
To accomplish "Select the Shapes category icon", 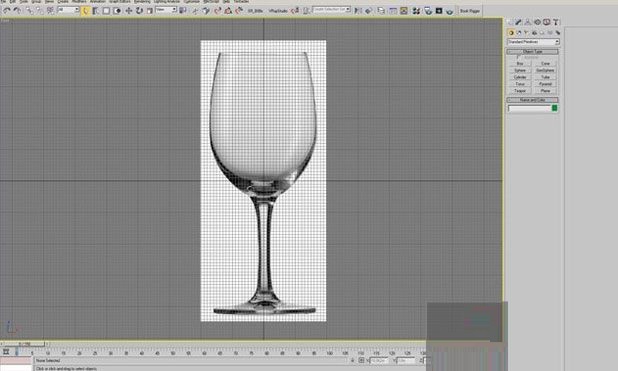I will (x=519, y=33).
